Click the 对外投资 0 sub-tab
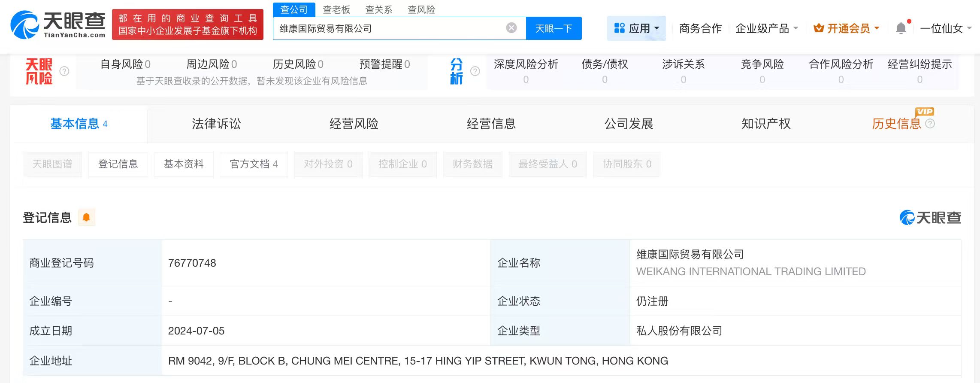 pos(328,164)
